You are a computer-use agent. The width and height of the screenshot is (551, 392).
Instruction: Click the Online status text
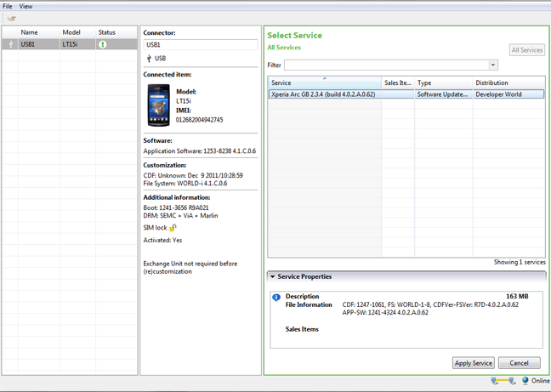541,381
